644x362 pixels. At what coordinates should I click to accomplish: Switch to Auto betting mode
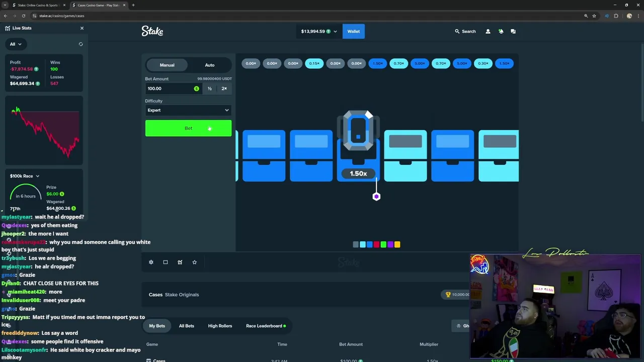[x=209, y=65]
